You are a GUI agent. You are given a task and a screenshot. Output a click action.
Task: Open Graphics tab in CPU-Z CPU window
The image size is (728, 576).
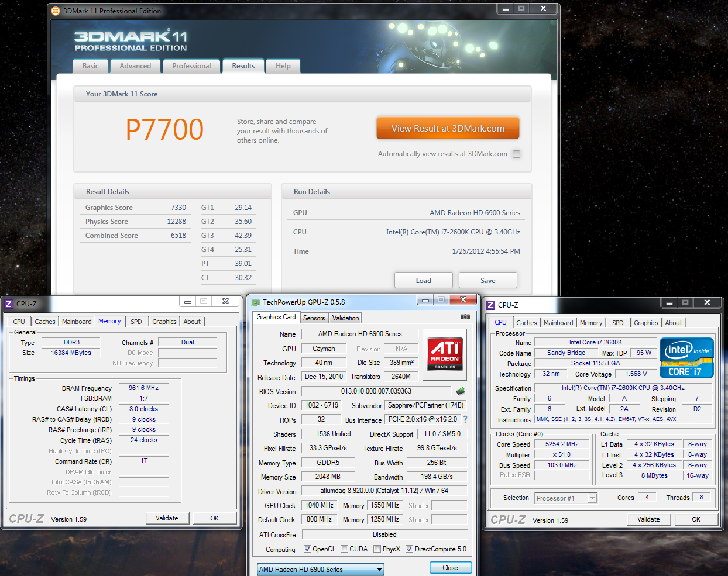[x=646, y=323]
